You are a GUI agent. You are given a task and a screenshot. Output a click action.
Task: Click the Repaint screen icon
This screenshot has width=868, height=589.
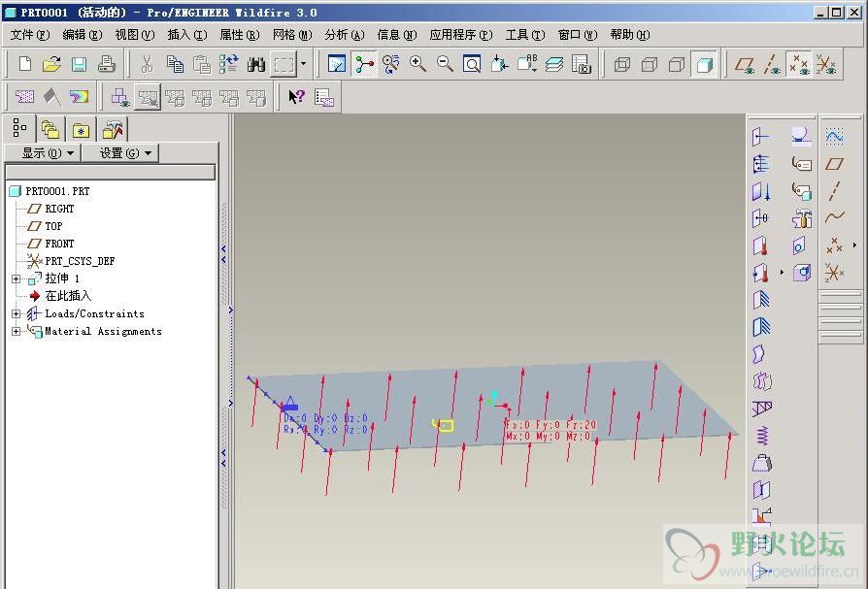[337, 64]
